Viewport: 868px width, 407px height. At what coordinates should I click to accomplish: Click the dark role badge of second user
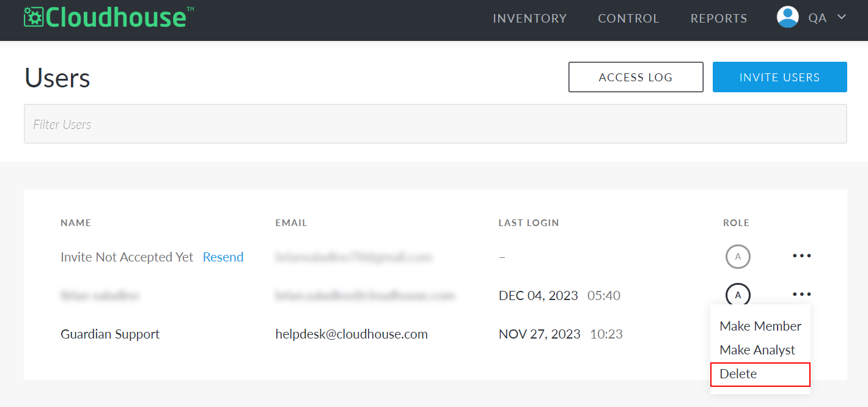[738, 295]
